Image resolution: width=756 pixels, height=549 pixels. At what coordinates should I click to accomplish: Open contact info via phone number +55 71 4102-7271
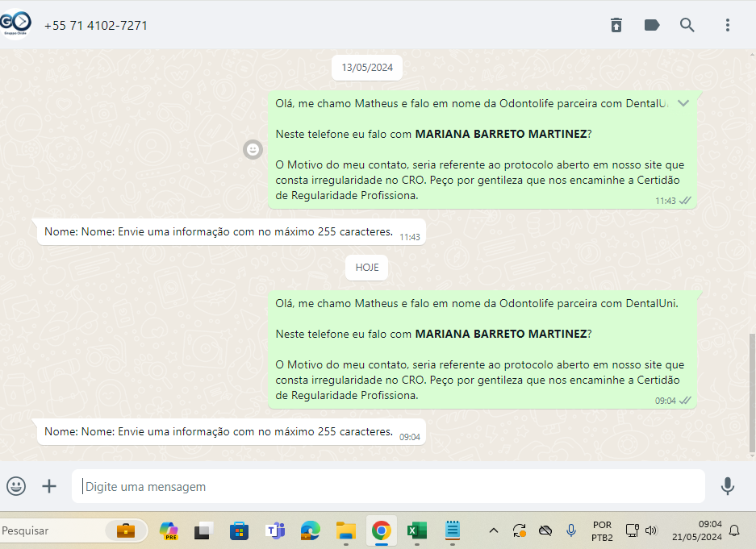click(96, 25)
